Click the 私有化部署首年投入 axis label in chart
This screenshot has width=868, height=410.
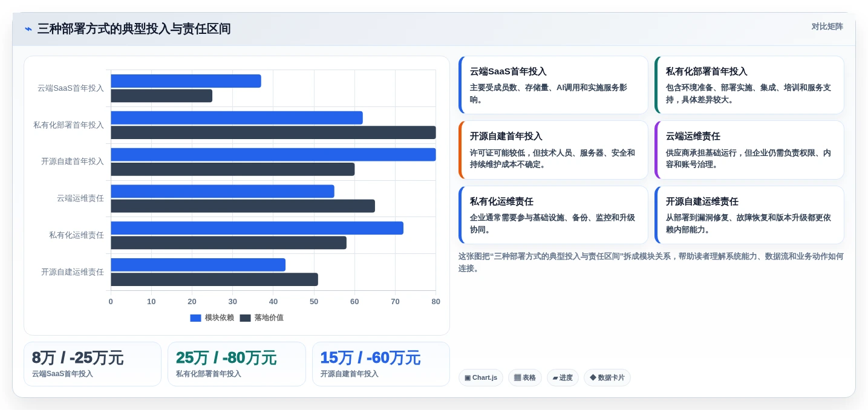68,125
